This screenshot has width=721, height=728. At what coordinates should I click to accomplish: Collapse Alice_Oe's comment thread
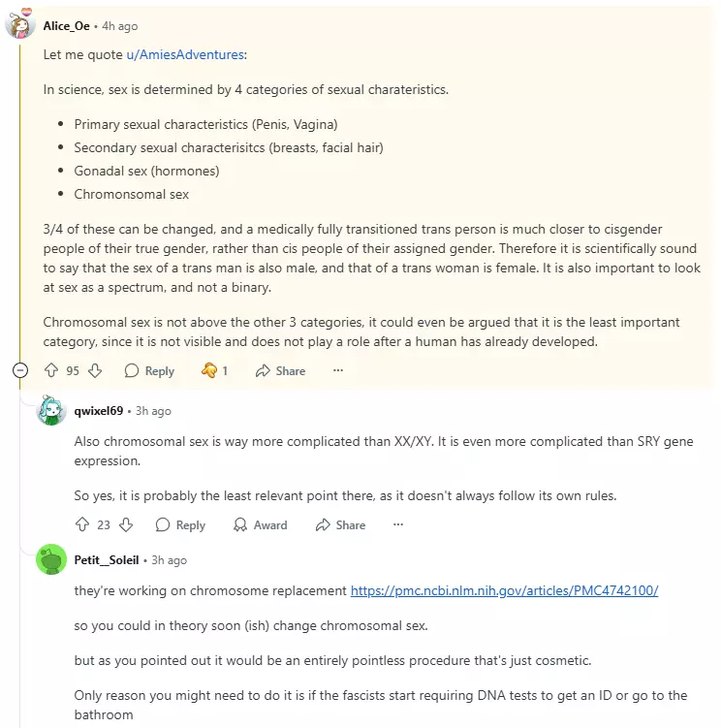(x=20, y=370)
